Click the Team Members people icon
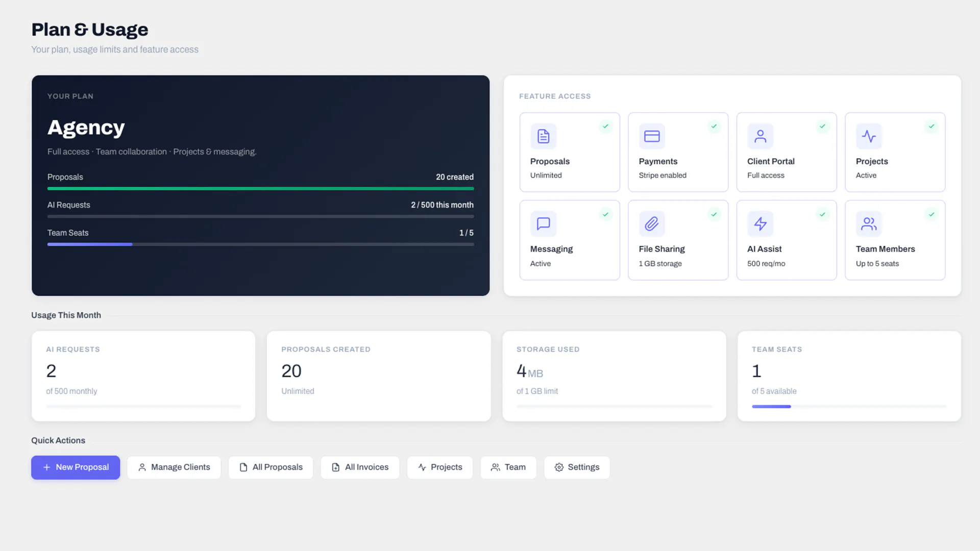The image size is (980, 551). (869, 223)
